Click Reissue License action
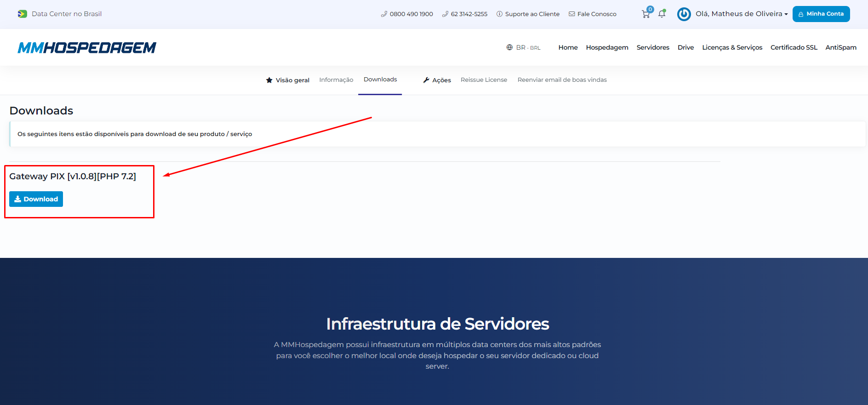The height and width of the screenshot is (405, 868). click(x=484, y=80)
